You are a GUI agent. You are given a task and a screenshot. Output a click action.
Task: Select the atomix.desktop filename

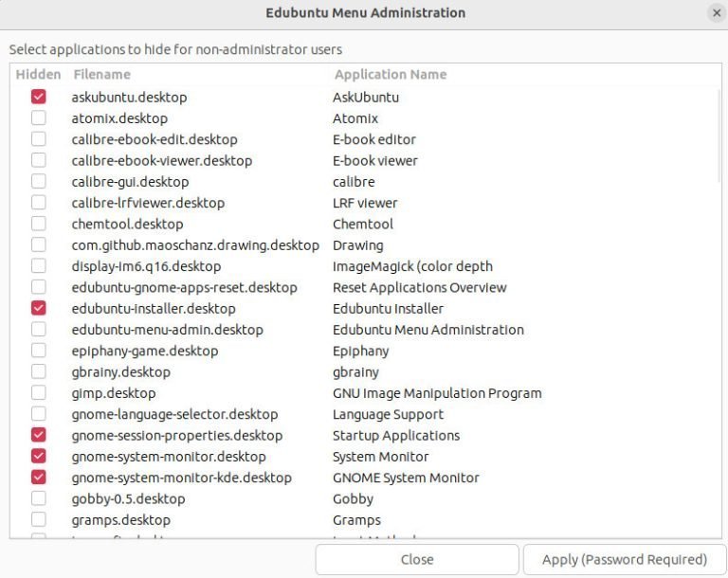[119, 118]
